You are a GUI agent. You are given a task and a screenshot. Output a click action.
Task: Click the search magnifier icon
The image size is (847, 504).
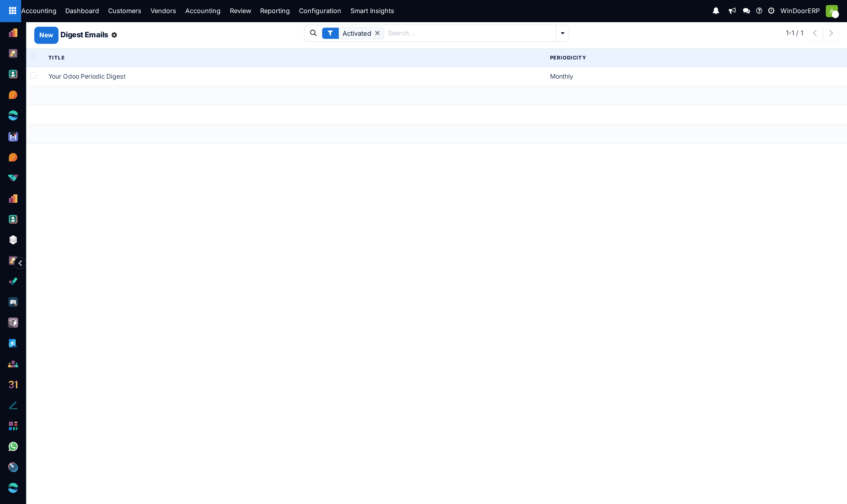(x=313, y=33)
